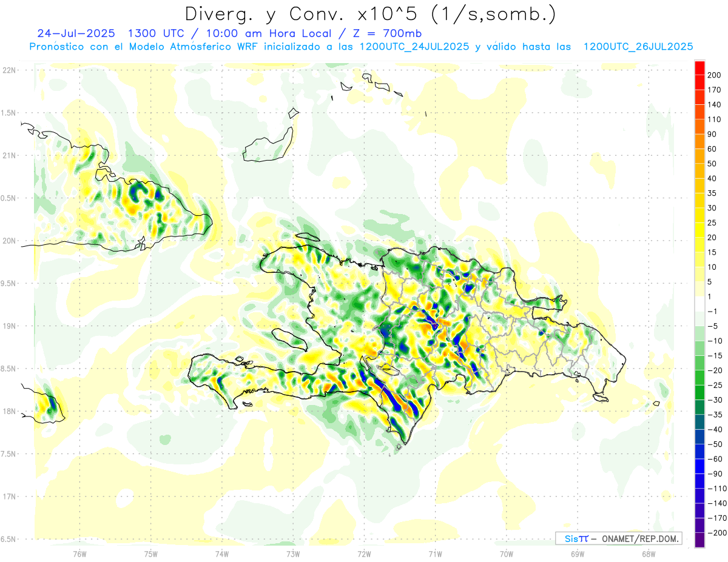Click the '69W' longitude axis label
The image size is (728, 562).
point(577,554)
